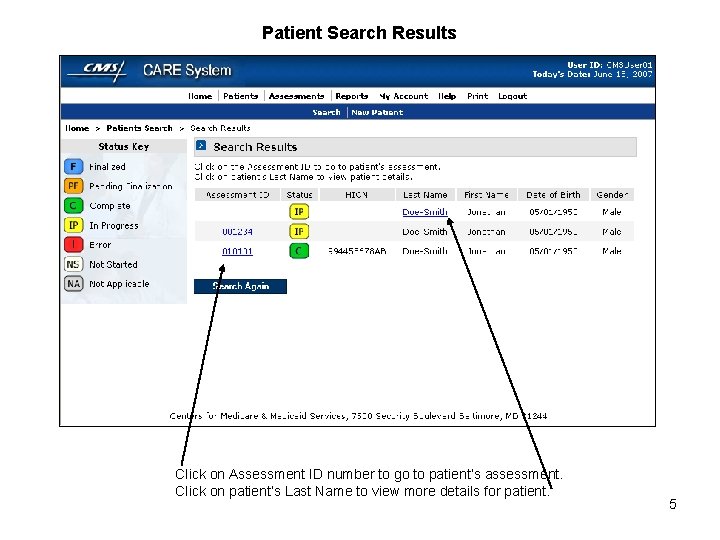Click the yellow In Progress 'IP' key icon
The width and height of the screenshot is (720, 540).
(73, 225)
